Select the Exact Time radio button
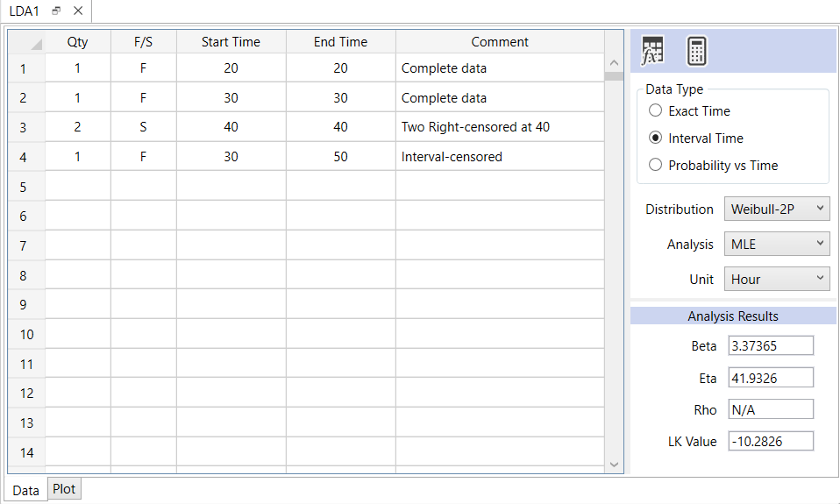The image size is (840, 504). [655, 110]
